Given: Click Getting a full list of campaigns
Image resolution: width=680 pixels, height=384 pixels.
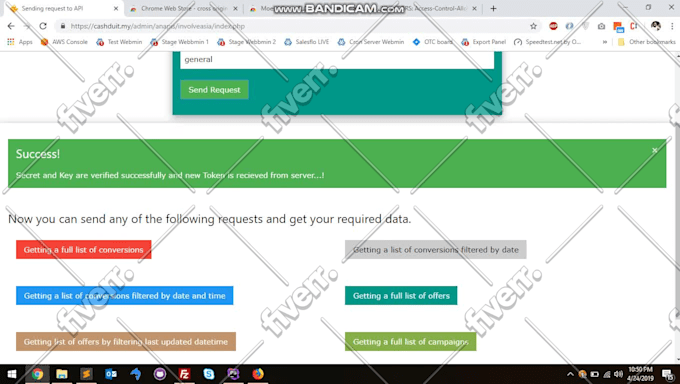Looking at the screenshot, I should pyautogui.click(x=410, y=341).
